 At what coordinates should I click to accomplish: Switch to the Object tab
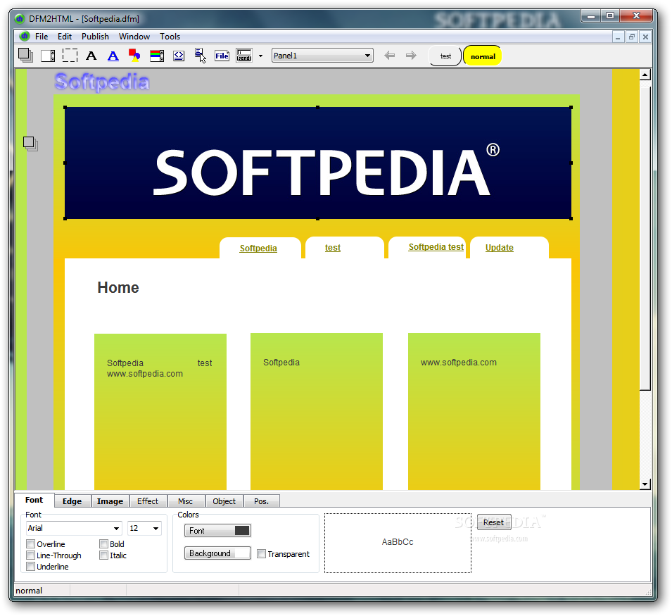click(224, 501)
